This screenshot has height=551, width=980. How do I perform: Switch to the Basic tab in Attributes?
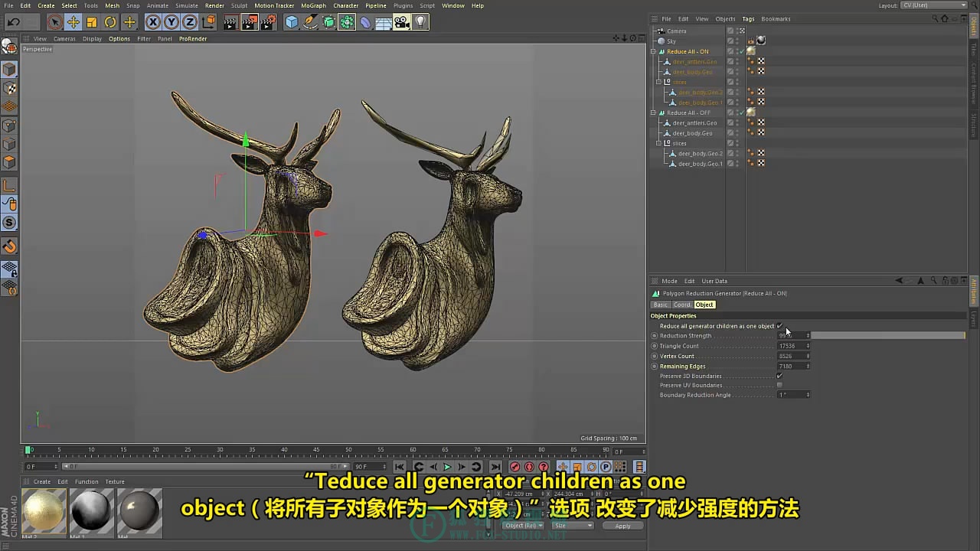[x=660, y=305]
